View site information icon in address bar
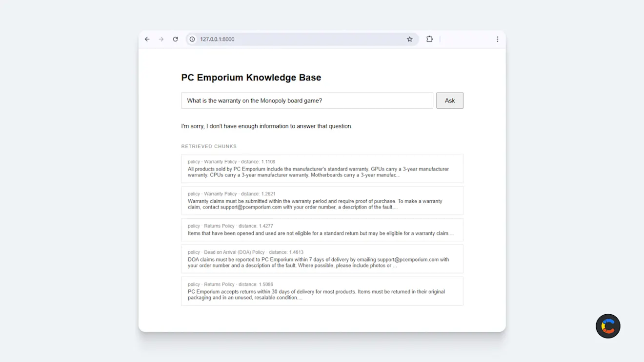The width and height of the screenshot is (644, 362). click(192, 39)
